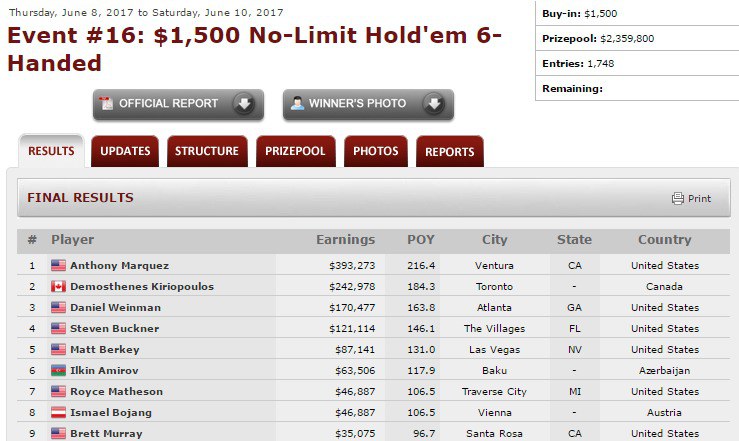Screen dimensions: 739x441
Task: Click the download arrow on Official Report
Action: click(x=243, y=104)
